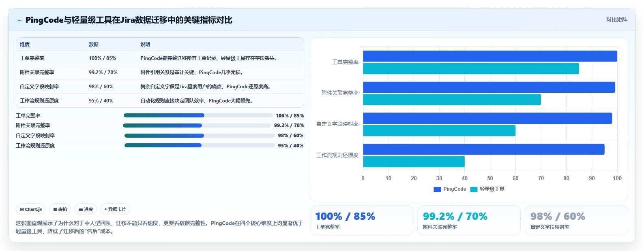
Task: Click x-axis tick label 50
Action: 490,179
